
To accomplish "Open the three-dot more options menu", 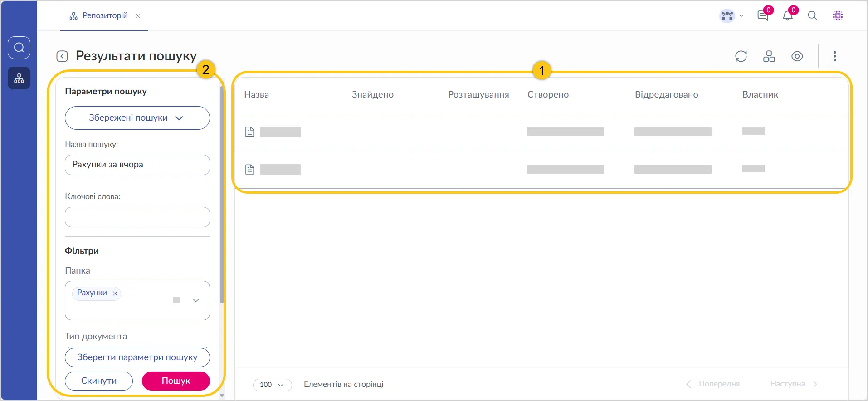I will click(x=834, y=56).
